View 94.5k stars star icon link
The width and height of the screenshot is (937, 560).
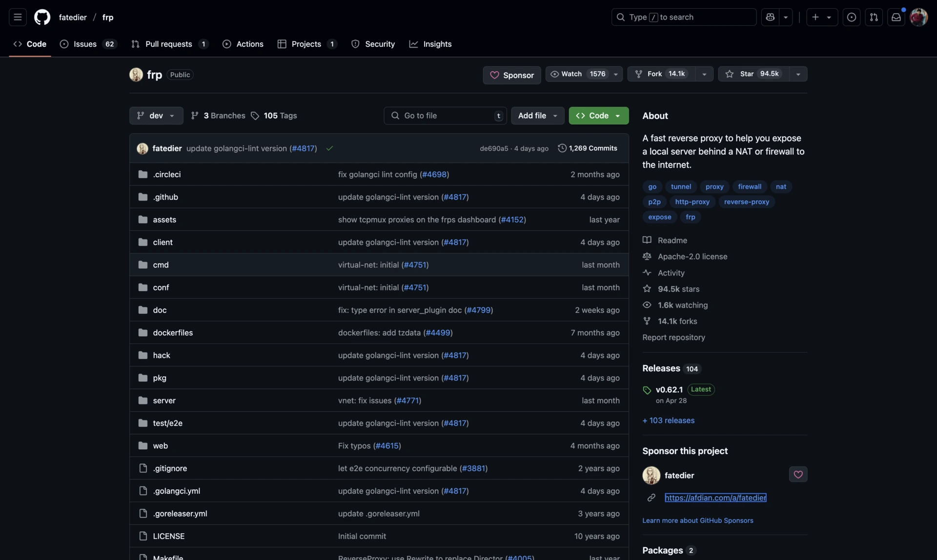point(671,289)
